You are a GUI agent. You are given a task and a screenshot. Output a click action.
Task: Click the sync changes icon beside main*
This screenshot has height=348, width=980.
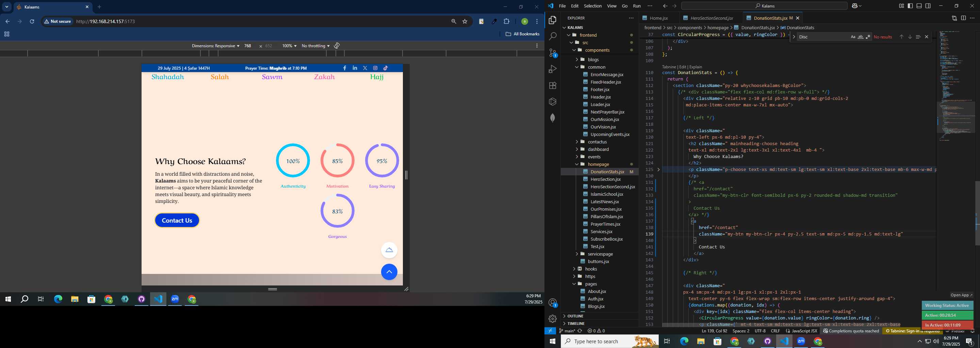click(x=580, y=331)
